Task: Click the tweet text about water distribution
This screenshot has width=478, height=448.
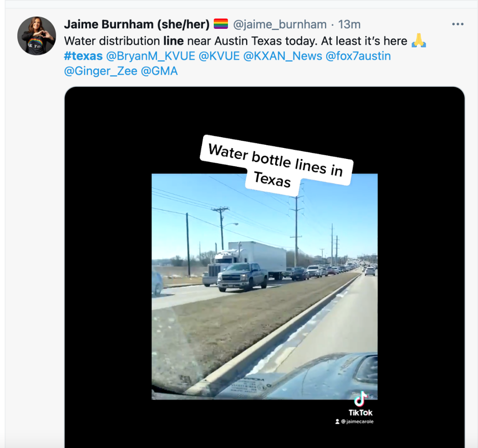Action: point(235,41)
